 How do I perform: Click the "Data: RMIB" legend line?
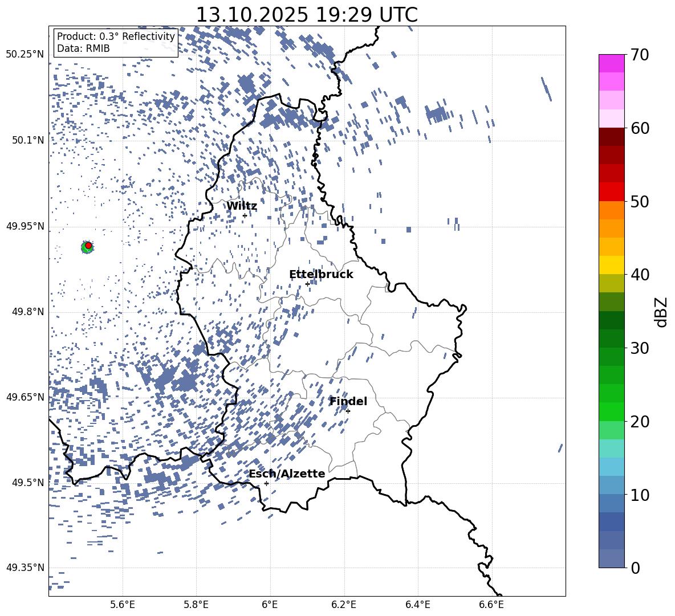(83, 48)
